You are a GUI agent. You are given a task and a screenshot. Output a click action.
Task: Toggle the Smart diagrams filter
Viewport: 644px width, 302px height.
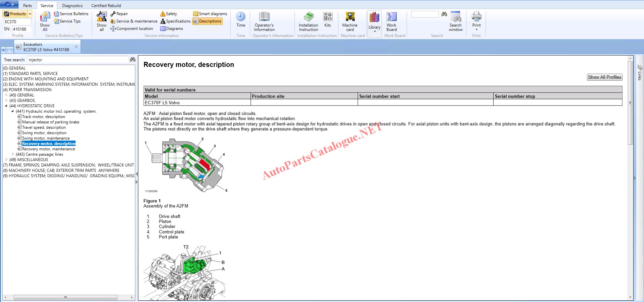tap(210, 14)
